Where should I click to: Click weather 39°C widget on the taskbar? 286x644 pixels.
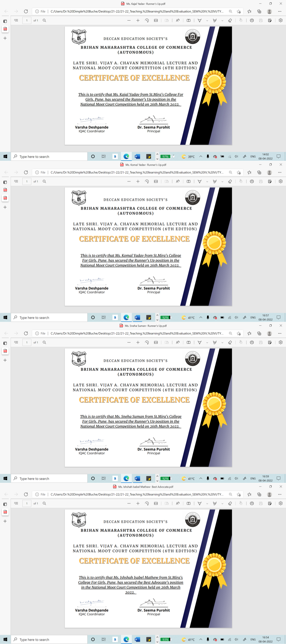[x=188, y=157]
